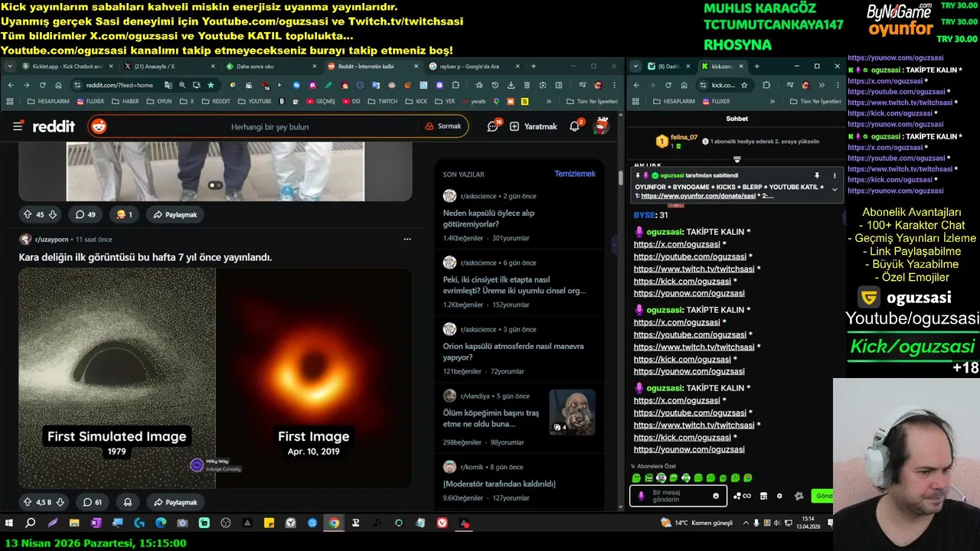This screenshot has width=980, height=551.
Task: Upvote the post with 45 votes
Action: coord(28,214)
